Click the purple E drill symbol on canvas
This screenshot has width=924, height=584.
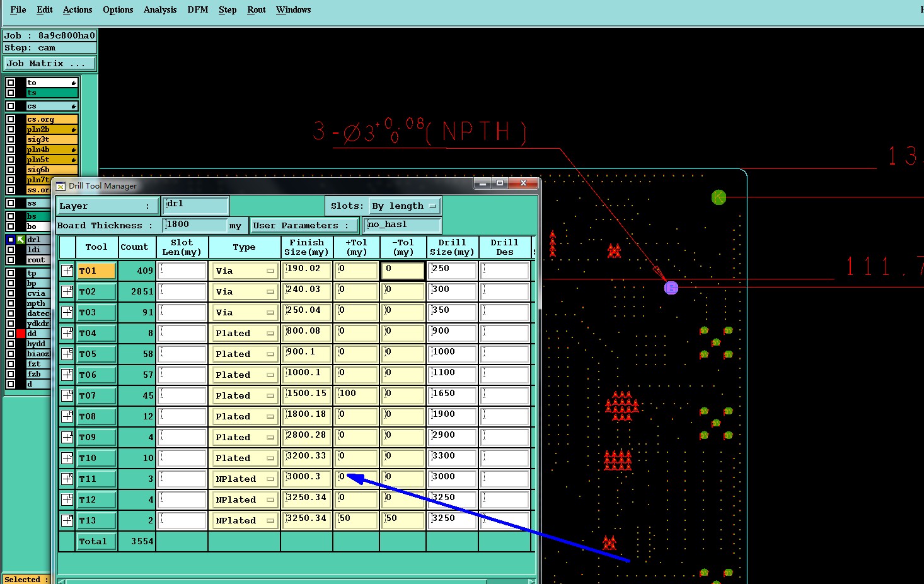click(671, 288)
